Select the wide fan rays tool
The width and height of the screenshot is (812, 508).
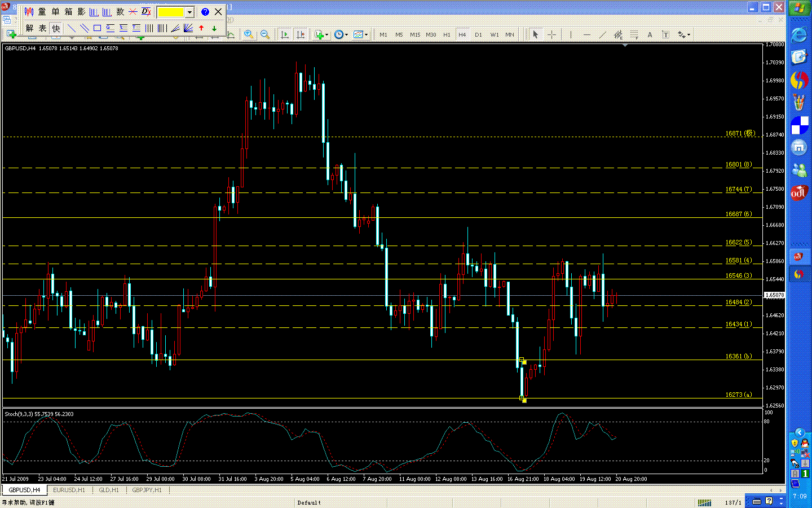(188, 28)
